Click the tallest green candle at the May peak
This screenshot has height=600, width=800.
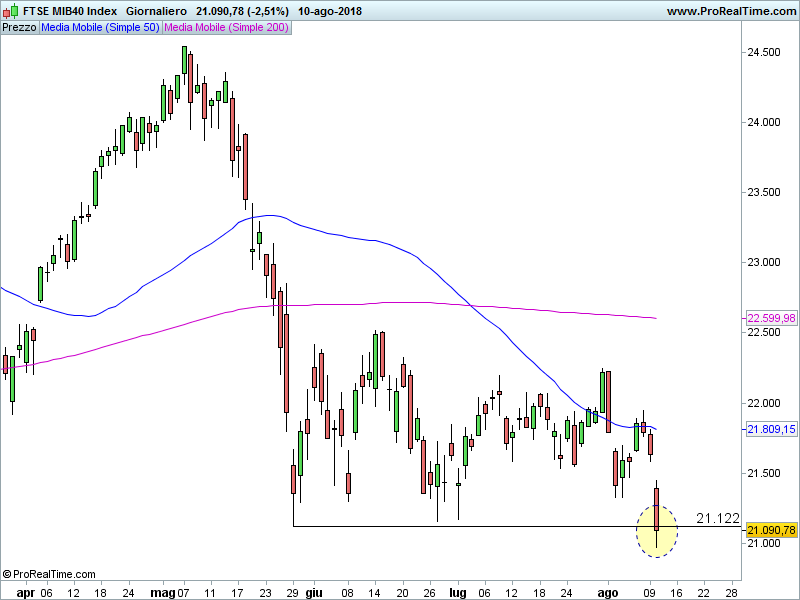pyautogui.click(x=185, y=60)
